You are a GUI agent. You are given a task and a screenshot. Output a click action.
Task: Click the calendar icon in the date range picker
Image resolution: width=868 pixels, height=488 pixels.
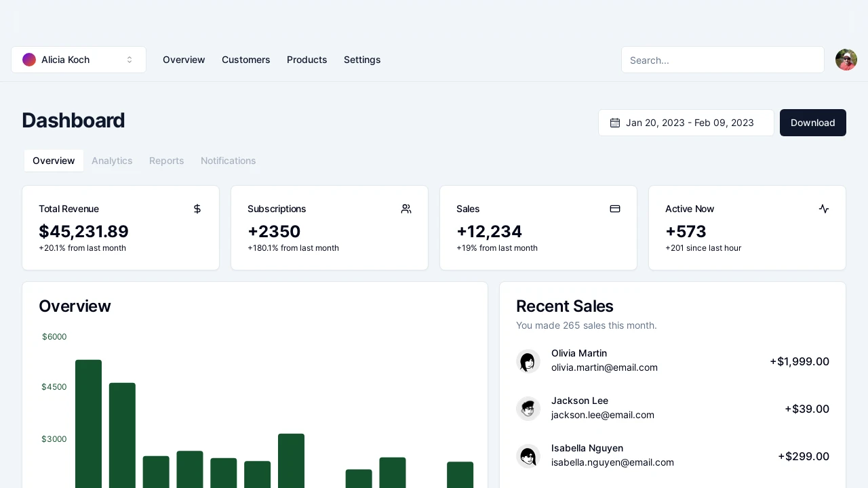click(615, 123)
